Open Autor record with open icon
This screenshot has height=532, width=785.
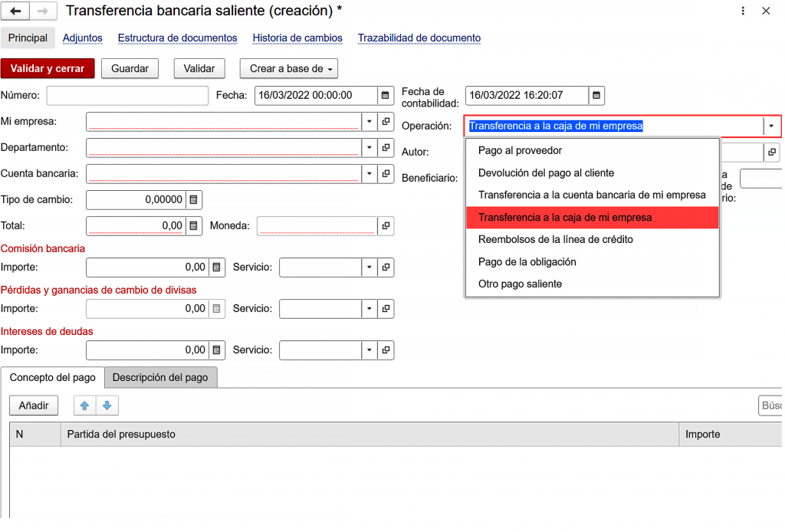pyautogui.click(x=772, y=152)
